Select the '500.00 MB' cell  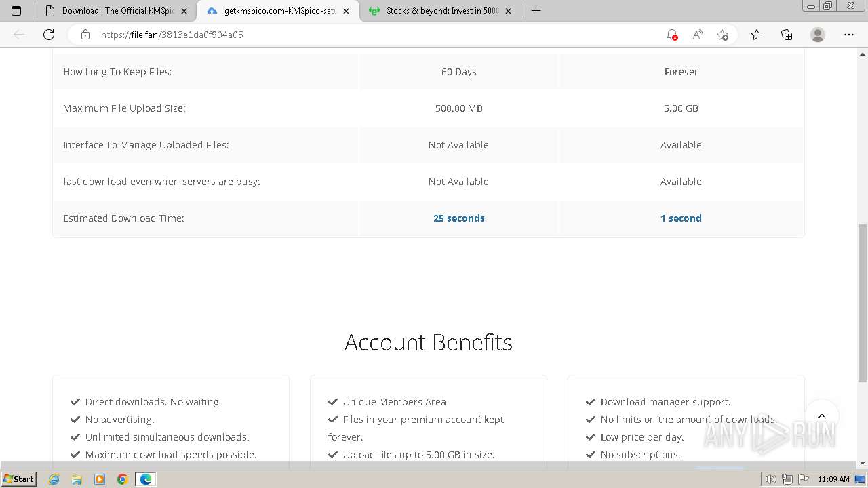point(459,108)
